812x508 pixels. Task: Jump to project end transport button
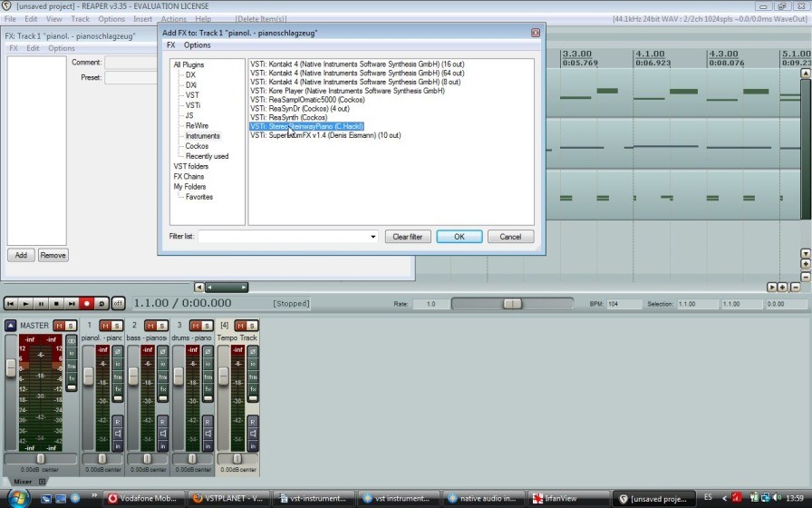click(x=72, y=304)
